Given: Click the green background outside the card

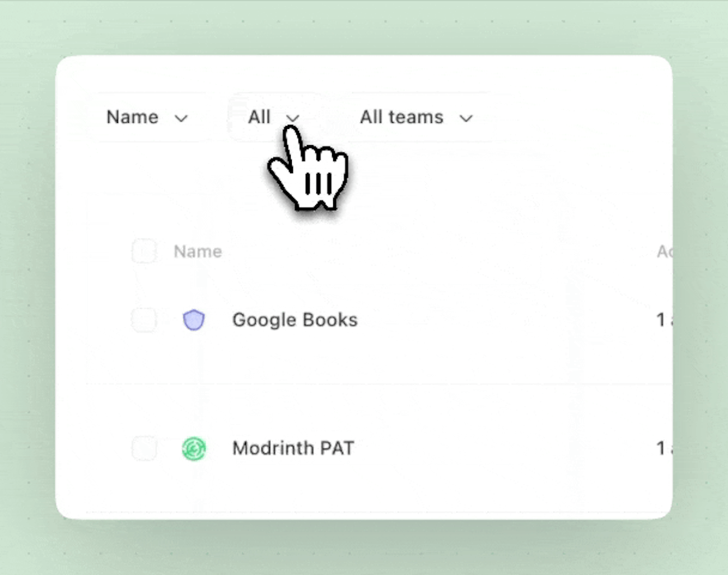Looking at the screenshot, I should click(364, 28).
